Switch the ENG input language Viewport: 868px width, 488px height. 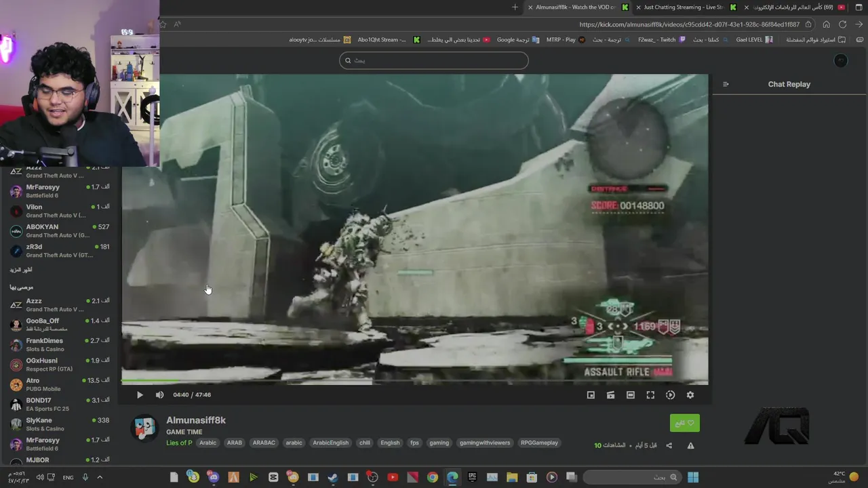[68, 478]
